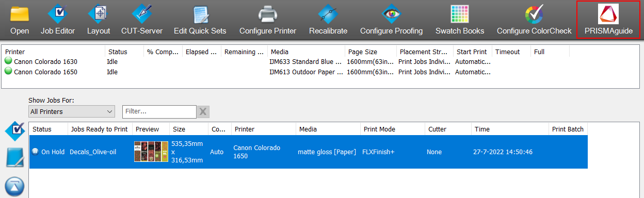644x198 pixels.
Task: Click the blue checkmark sidebar icon
Action: point(15,131)
